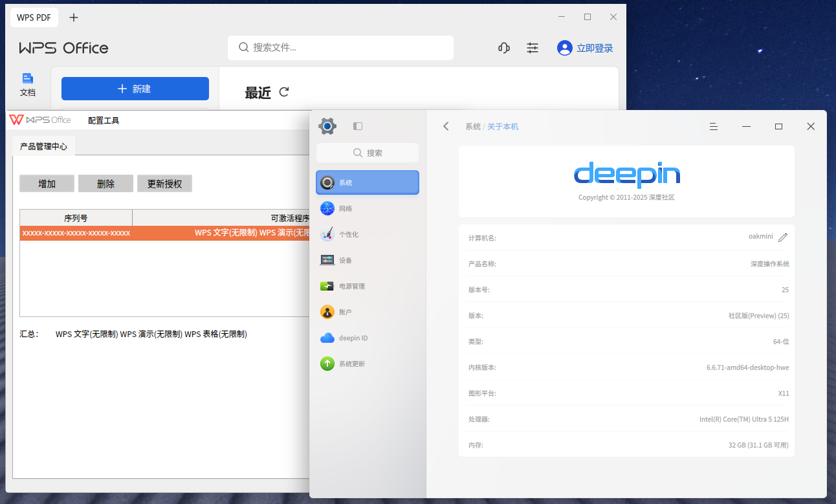The height and width of the screenshot is (504, 836).
Task: Select the xxxxx serial number row
Action: pos(165,233)
